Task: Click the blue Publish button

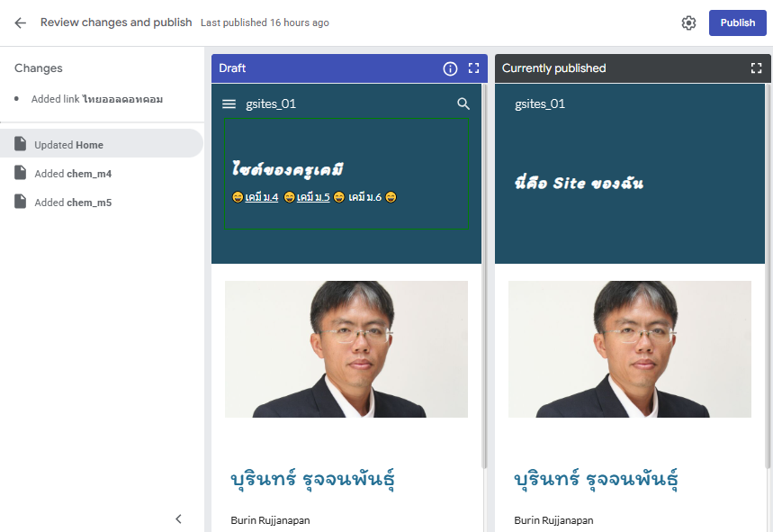Action: (737, 23)
